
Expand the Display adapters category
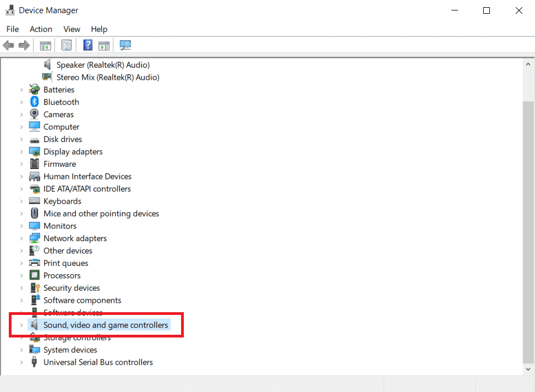click(21, 151)
